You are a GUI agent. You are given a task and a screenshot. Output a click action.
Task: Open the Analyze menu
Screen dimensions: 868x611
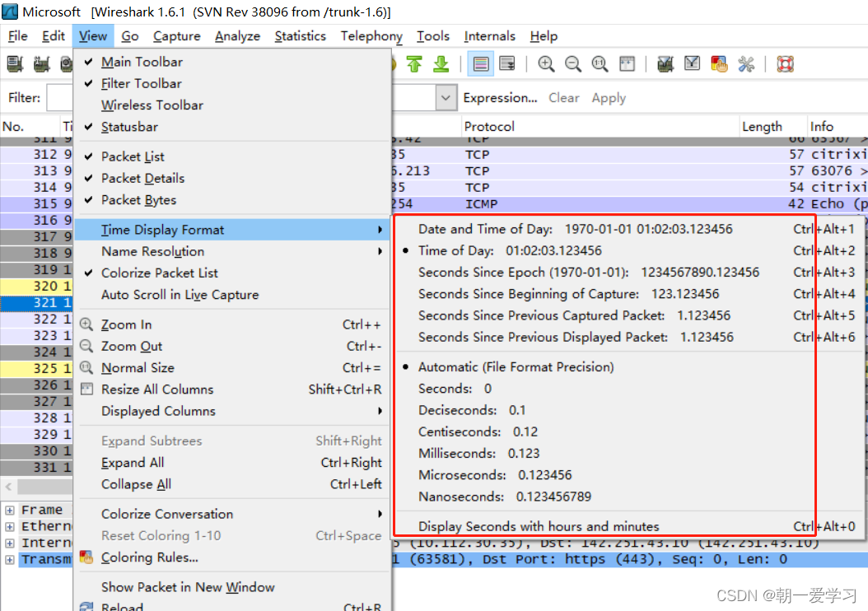coord(237,36)
